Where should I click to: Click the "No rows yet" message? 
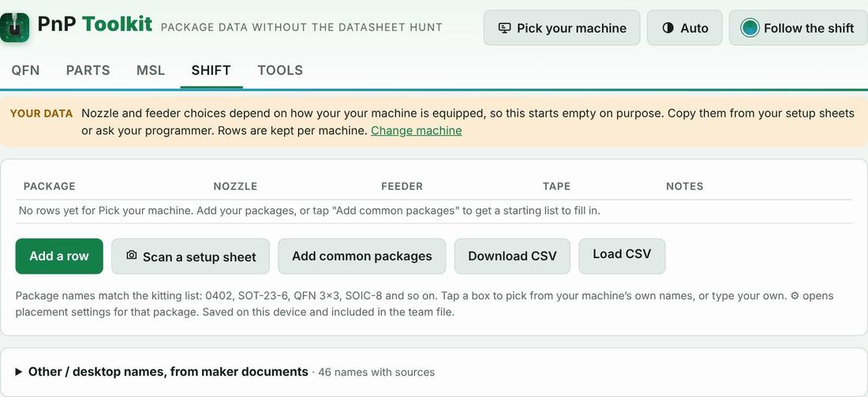309,211
